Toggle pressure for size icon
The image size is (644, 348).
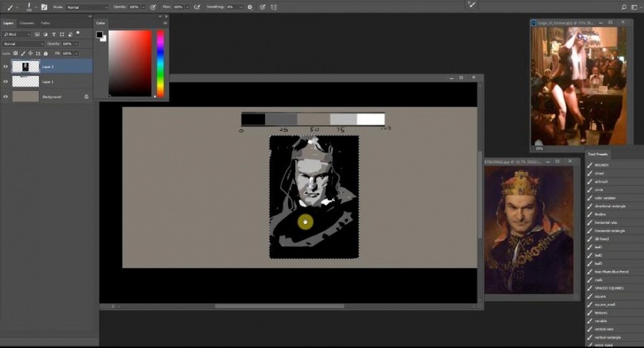tap(262, 7)
